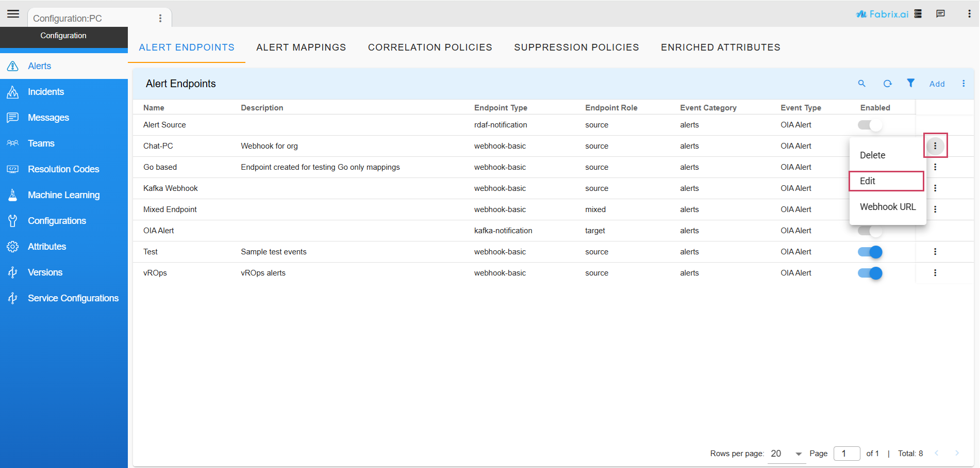Expand the Rows per page dropdown
Screen dimensions: 980x468
tap(787, 454)
